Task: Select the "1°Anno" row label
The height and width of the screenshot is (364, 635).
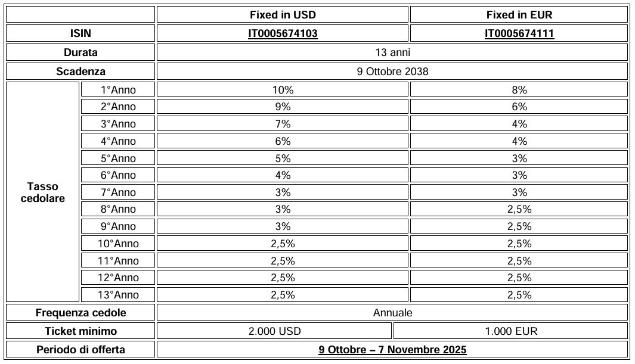Action: click(x=117, y=90)
